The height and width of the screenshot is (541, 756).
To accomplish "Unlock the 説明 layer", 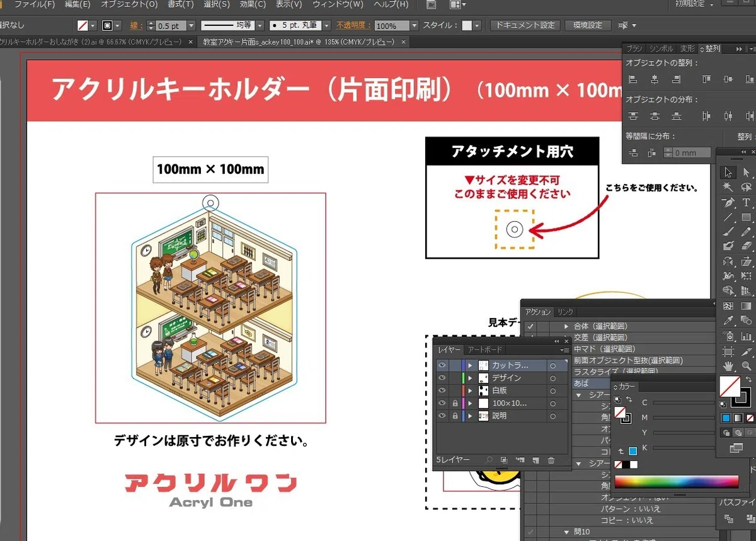I will pyautogui.click(x=455, y=416).
